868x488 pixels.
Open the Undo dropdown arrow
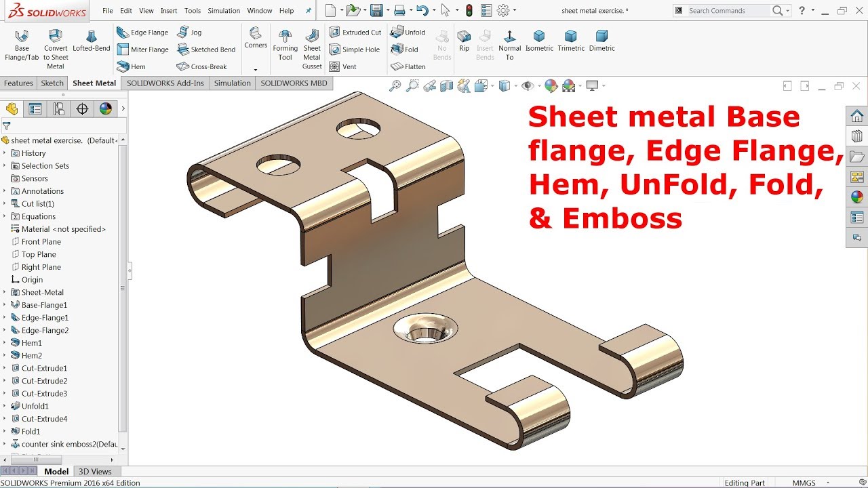pos(433,11)
